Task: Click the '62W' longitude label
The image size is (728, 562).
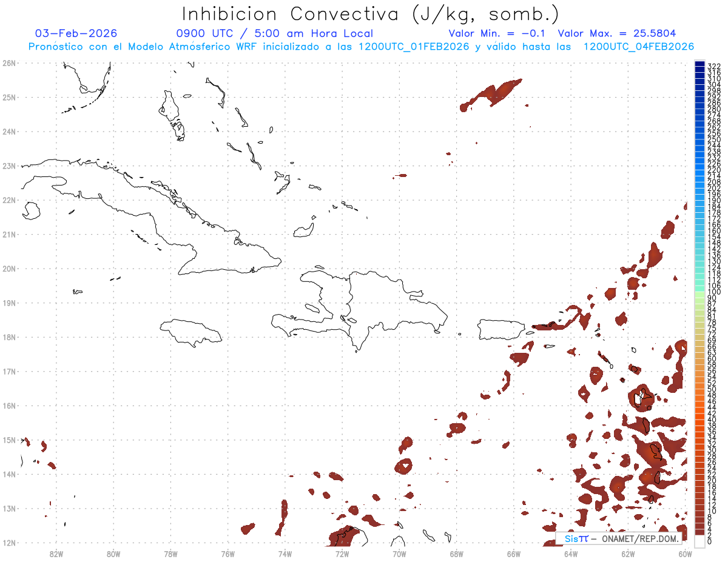Action: pyautogui.click(x=629, y=553)
